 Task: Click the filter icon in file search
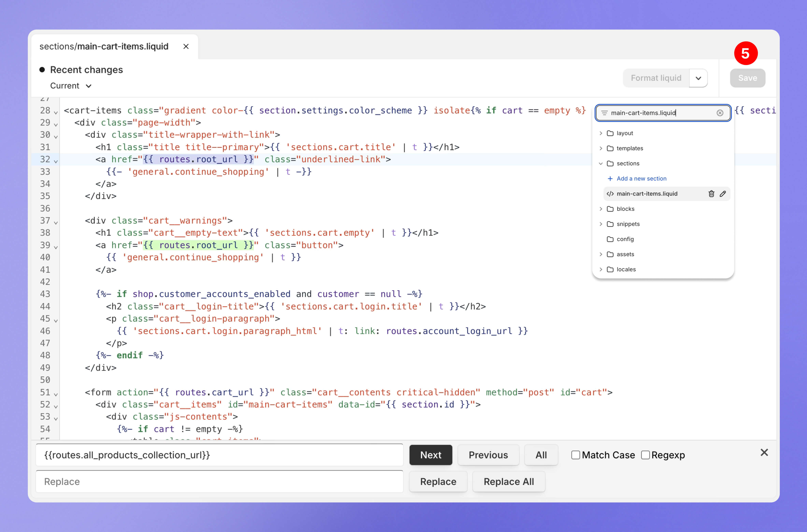click(x=604, y=113)
